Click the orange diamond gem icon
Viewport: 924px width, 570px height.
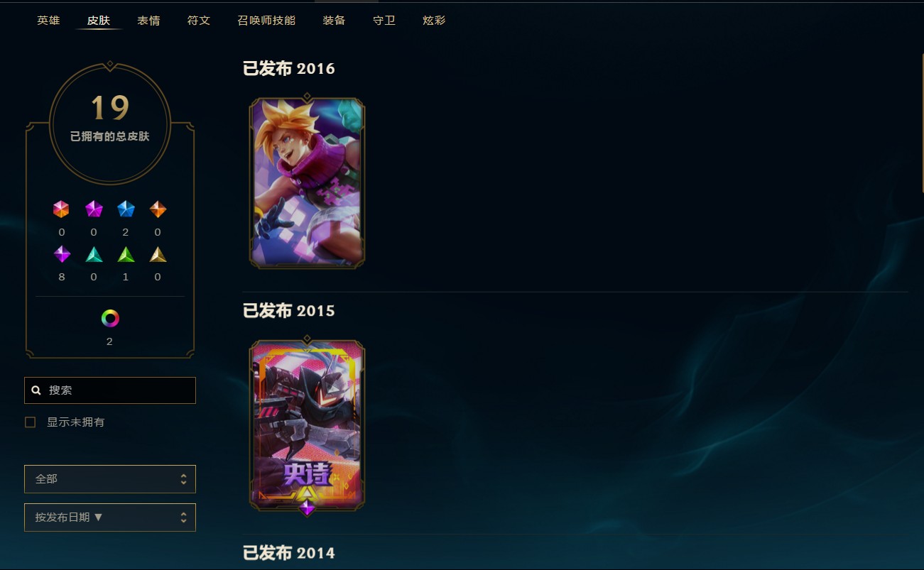(158, 209)
